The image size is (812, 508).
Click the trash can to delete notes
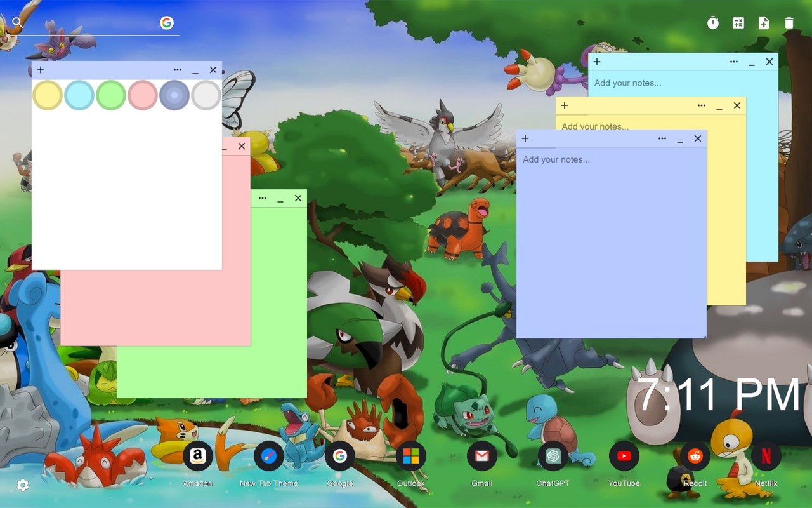point(789,23)
